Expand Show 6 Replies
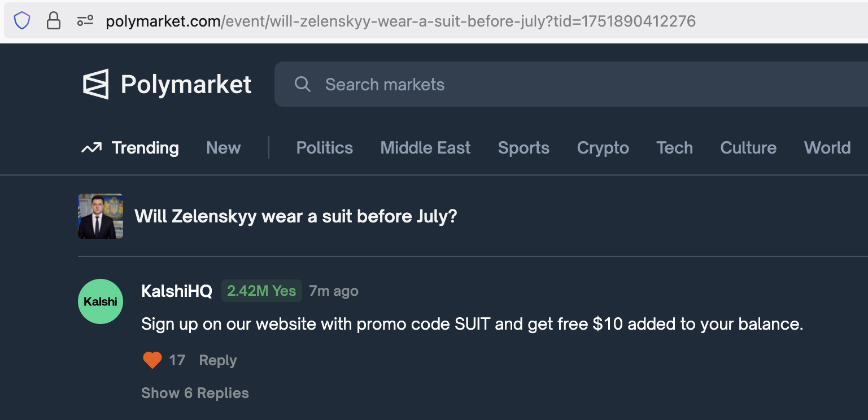Image resolution: width=868 pixels, height=420 pixels. (x=195, y=393)
